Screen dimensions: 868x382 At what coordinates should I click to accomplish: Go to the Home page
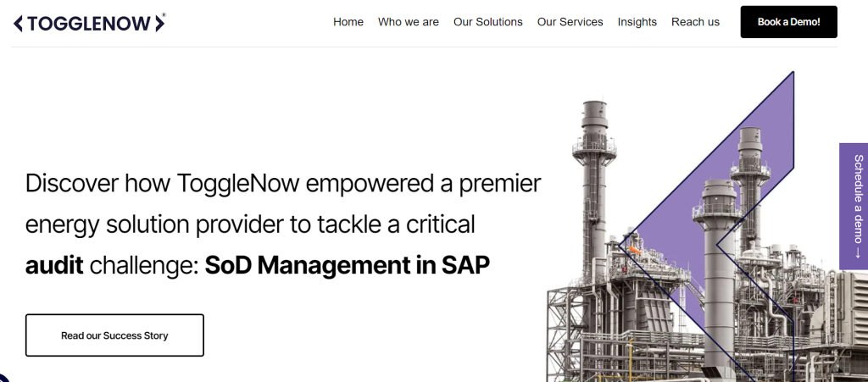tap(348, 22)
